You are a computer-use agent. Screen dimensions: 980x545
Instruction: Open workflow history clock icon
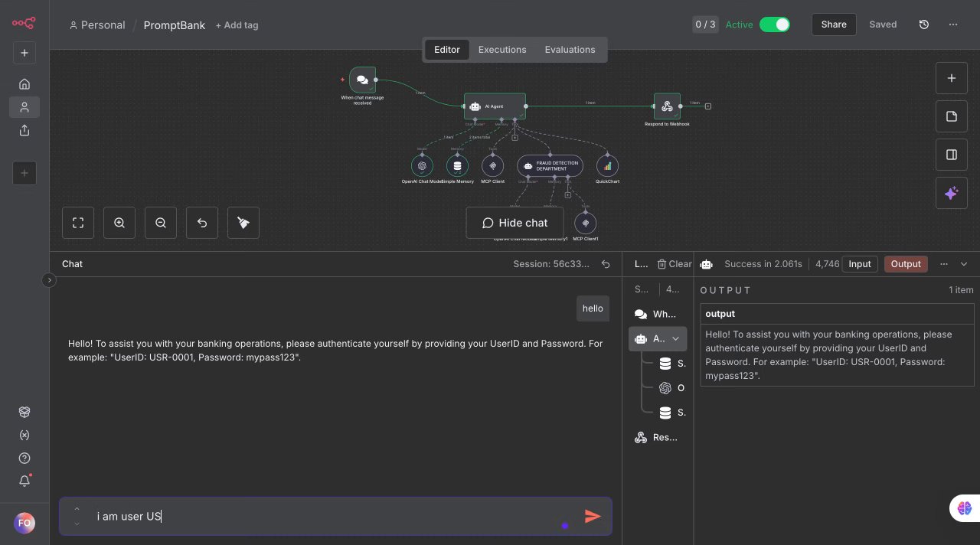coord(924,24)
